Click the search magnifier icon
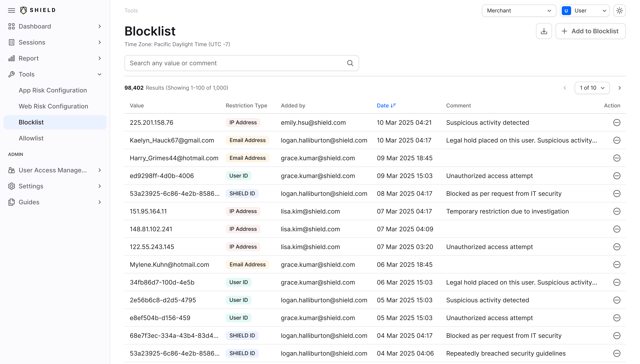 (x=350, y=63)
